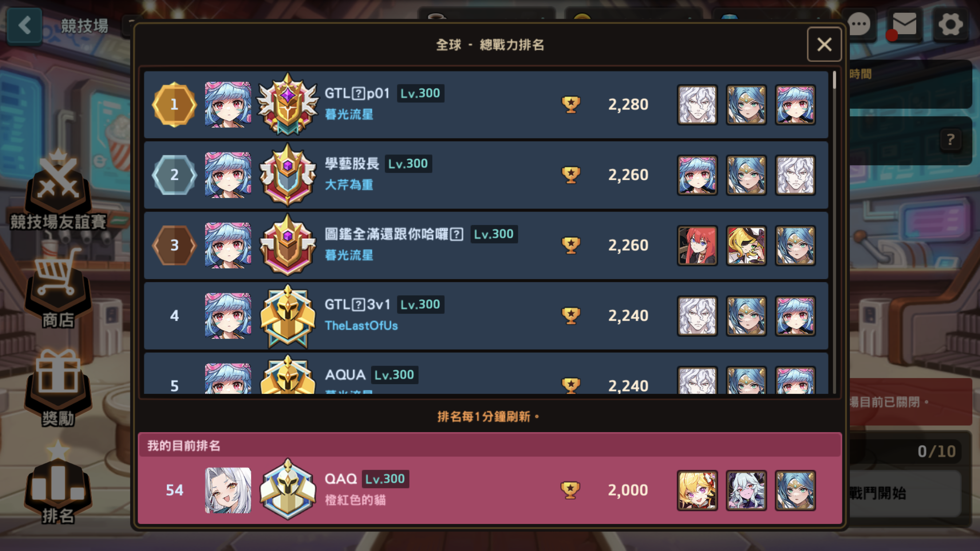Viewport: 980px width, 551px height.
Task: Close the 總戰力排名 ranking dialog
Action: click(824, 44)
